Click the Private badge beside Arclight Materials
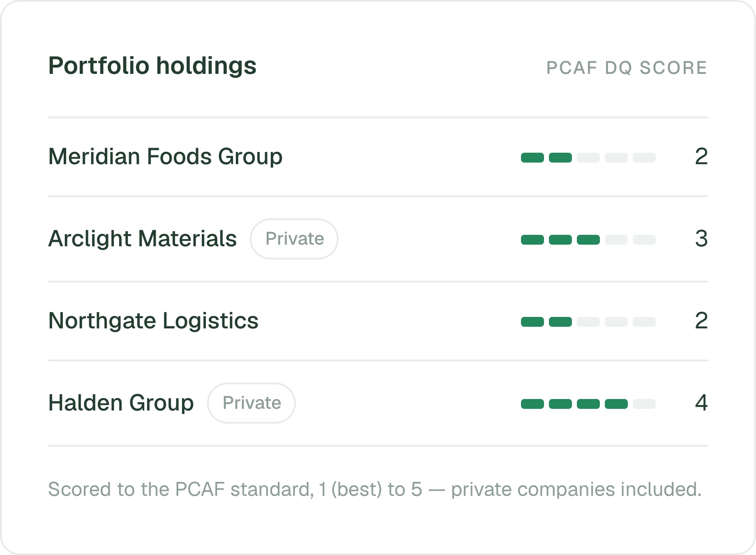The height and width of the screenshot is (555, 756). (294, 239)
